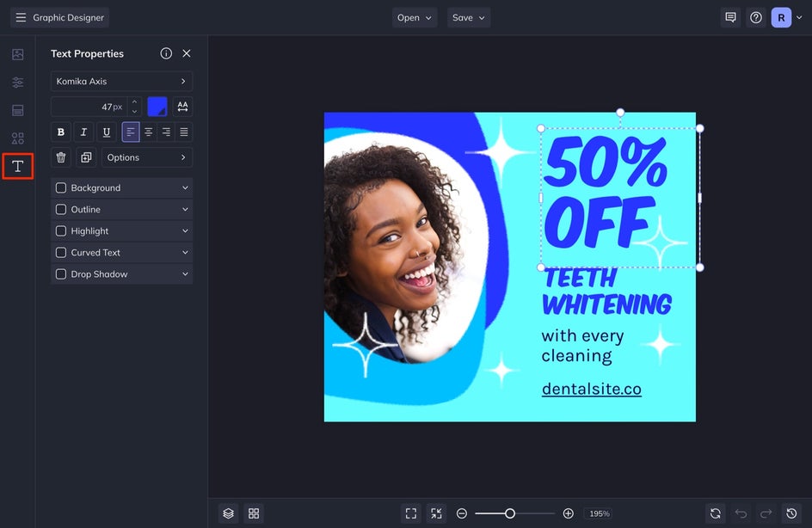812x528 pixels.
Task: Align text right
Action: (x=166, y=132)
